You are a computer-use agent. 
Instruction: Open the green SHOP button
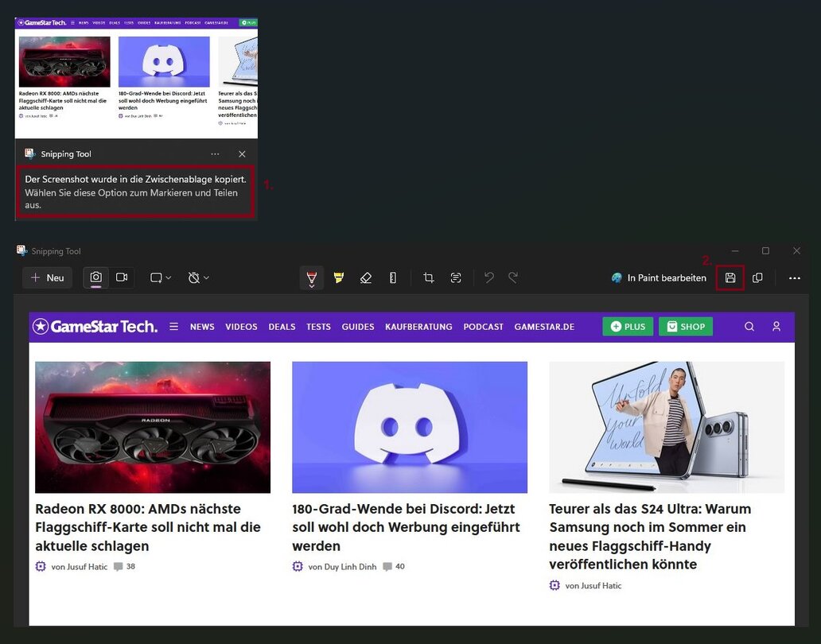coord(686,327)
